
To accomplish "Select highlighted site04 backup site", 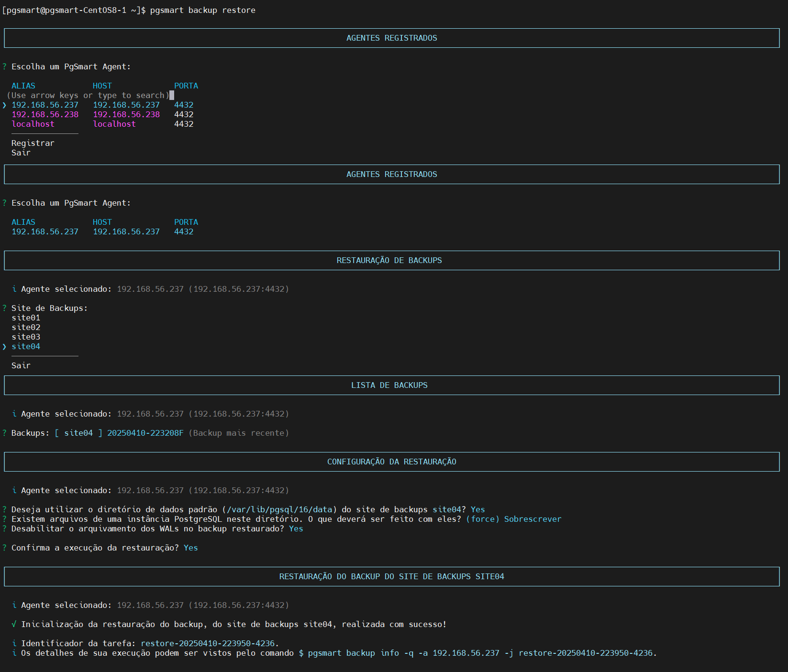I will pyautogui.click(x=26, y=346).
